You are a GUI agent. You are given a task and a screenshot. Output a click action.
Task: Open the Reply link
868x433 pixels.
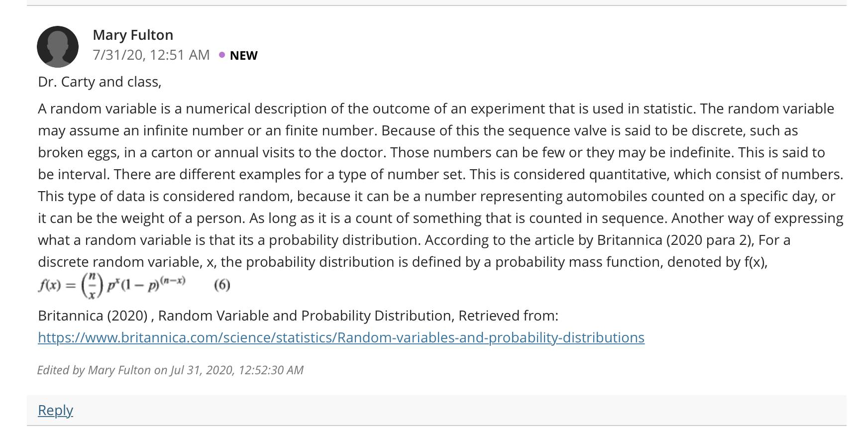(x=55, y=410)
